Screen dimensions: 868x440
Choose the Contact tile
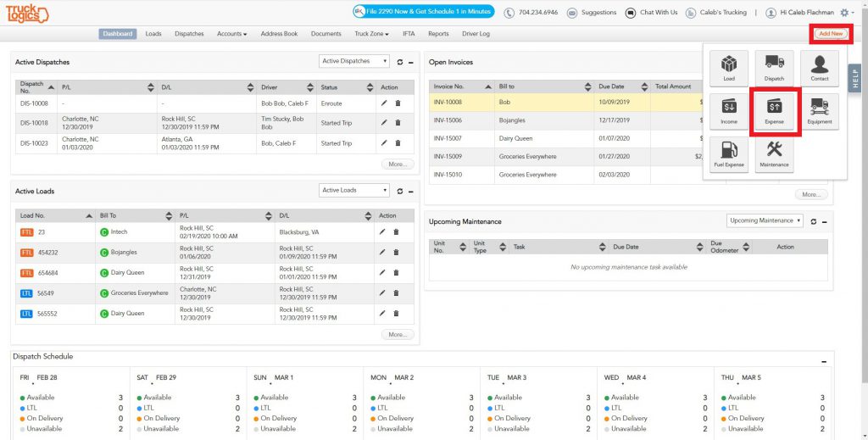pyautogui.click(x=820, y=68)
